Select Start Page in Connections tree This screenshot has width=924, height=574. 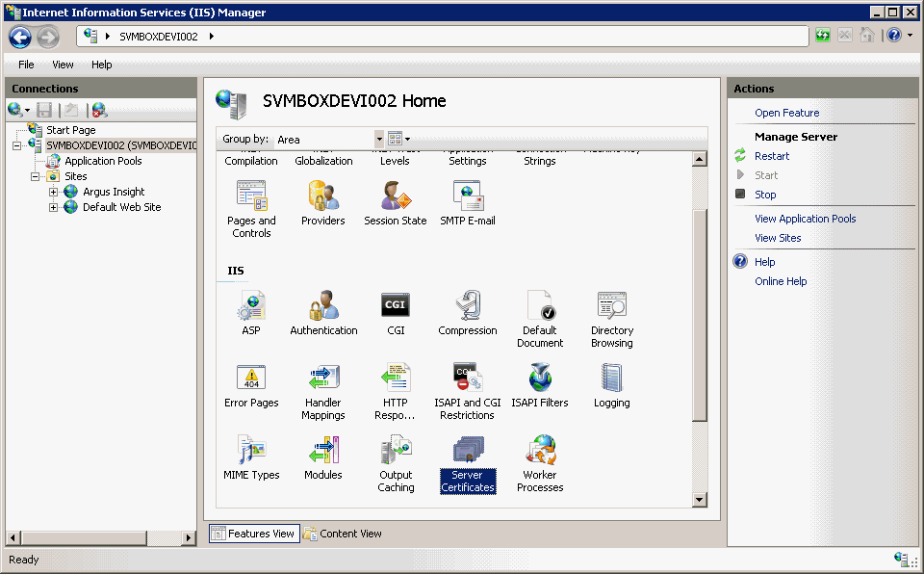(70, 130)
